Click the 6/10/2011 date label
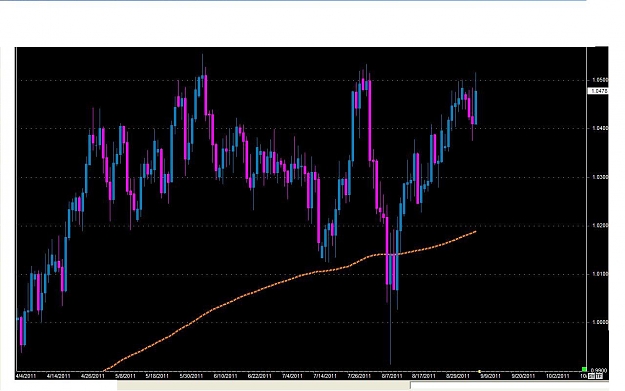Viewport: 625px width, 391px height. point(226,376)
